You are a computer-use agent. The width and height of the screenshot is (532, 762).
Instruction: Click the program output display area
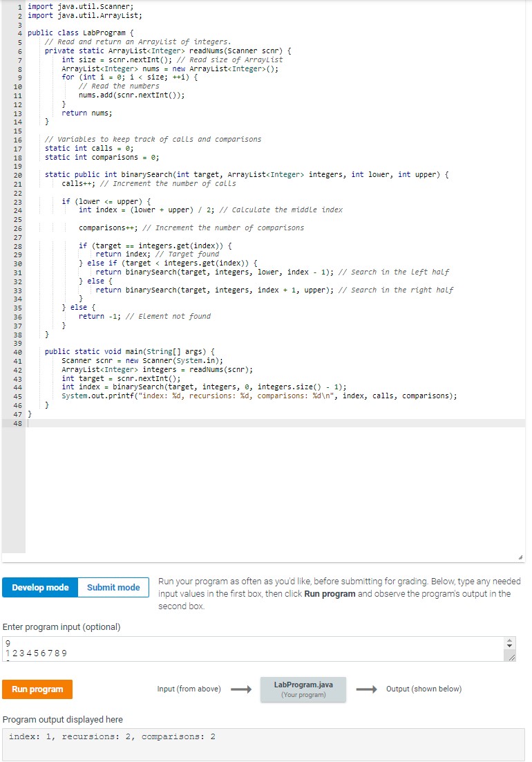click(263, 745)
